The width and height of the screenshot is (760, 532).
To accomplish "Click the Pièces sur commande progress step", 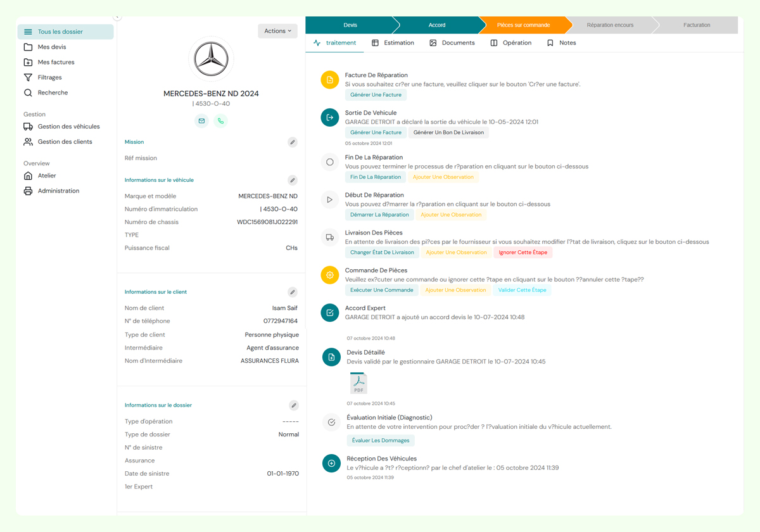I will (523, 25).
